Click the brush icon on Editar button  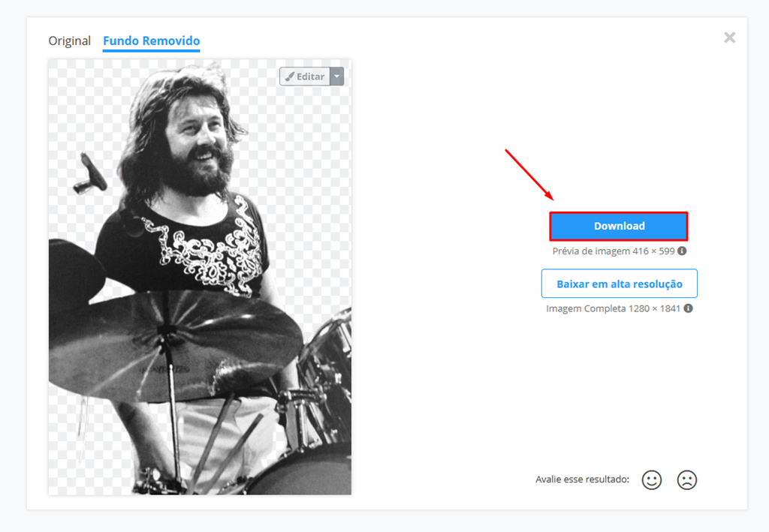(x=290, y=77)
